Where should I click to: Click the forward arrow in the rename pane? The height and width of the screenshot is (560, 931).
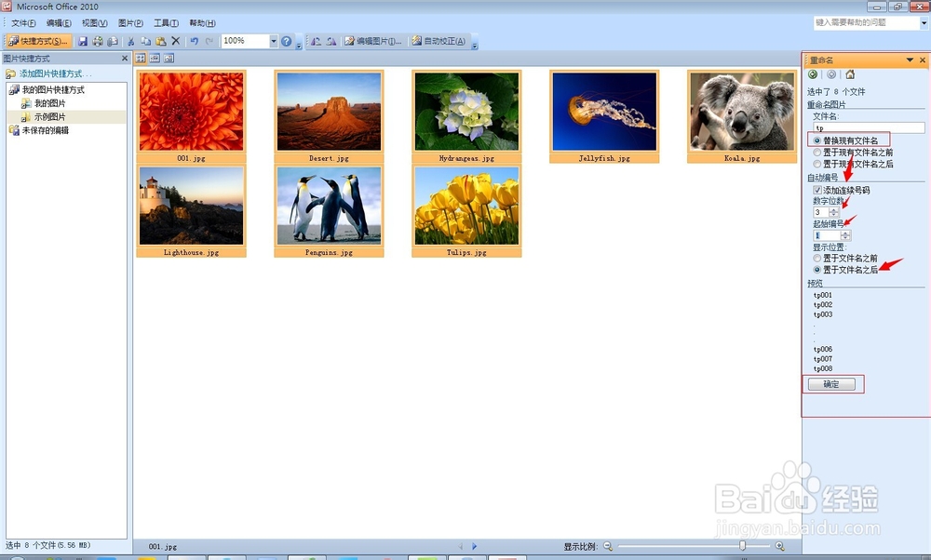[x=831, y=74]
